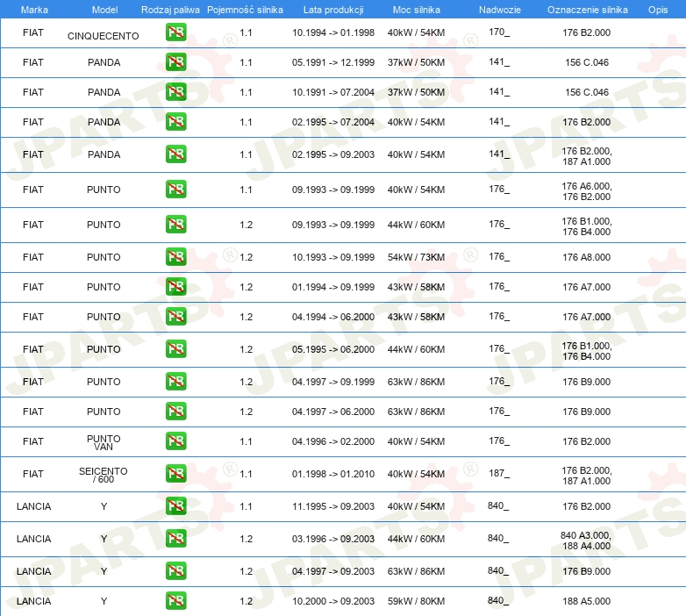Screen dimensions: 686x616
Task: Click fuel icon for Lancia Y 59kW / 80KM
Action: point(175,601)
